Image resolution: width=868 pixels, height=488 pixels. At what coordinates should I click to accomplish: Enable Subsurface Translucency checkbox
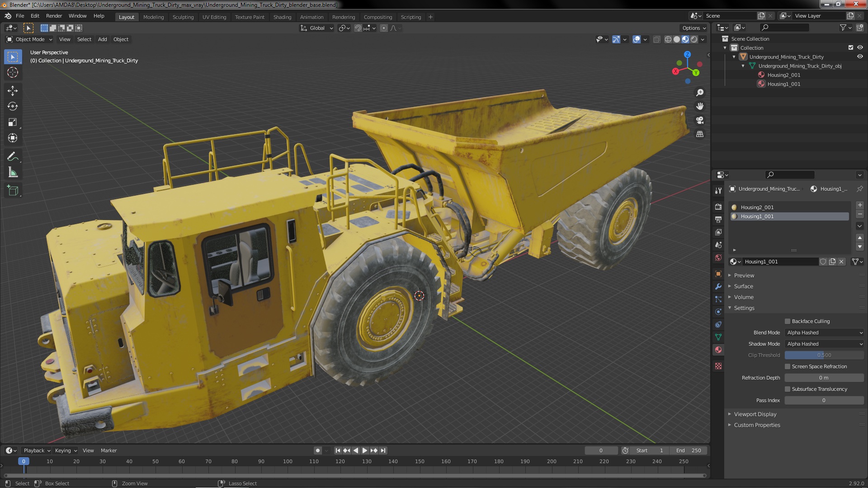tap(788, 389)
